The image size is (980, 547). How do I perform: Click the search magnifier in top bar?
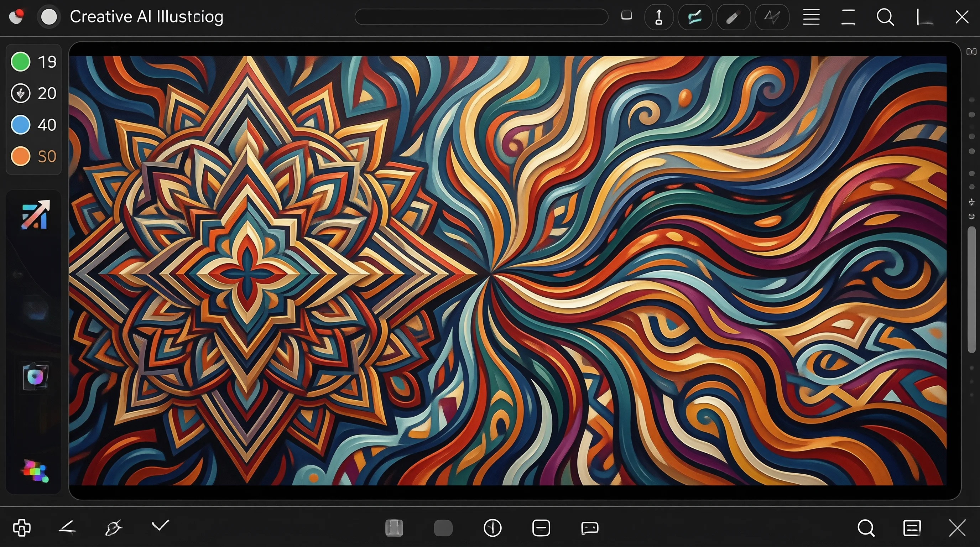[885, 17]
